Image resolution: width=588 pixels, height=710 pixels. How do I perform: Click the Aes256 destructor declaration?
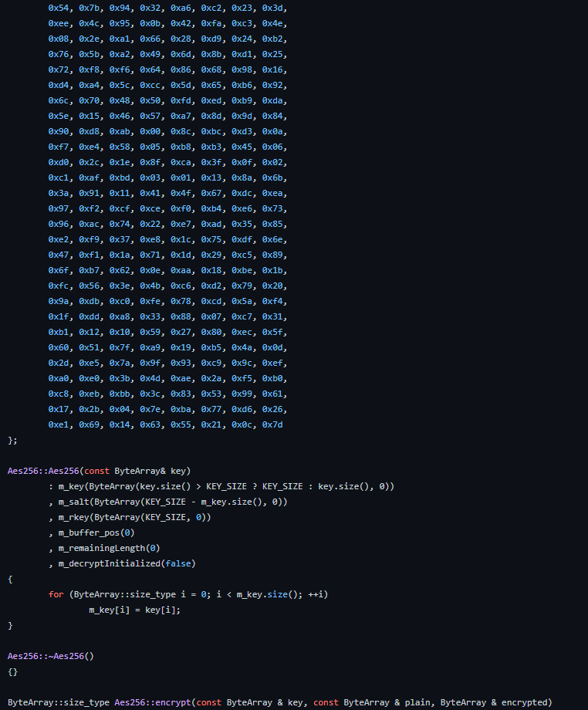(x=50, y=656)
